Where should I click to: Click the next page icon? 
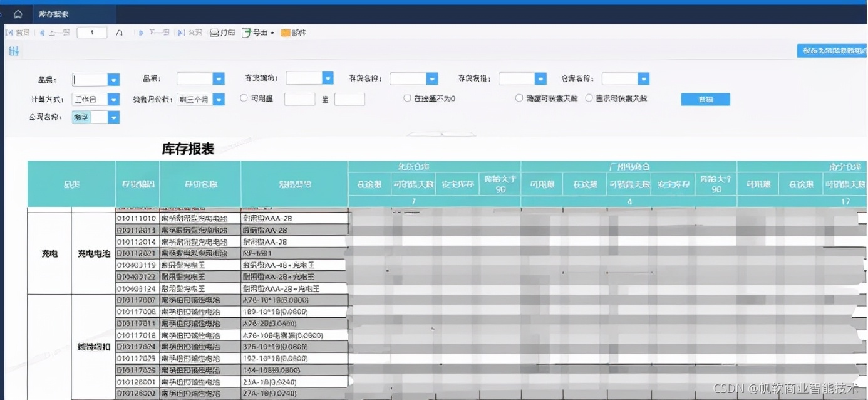142,33
